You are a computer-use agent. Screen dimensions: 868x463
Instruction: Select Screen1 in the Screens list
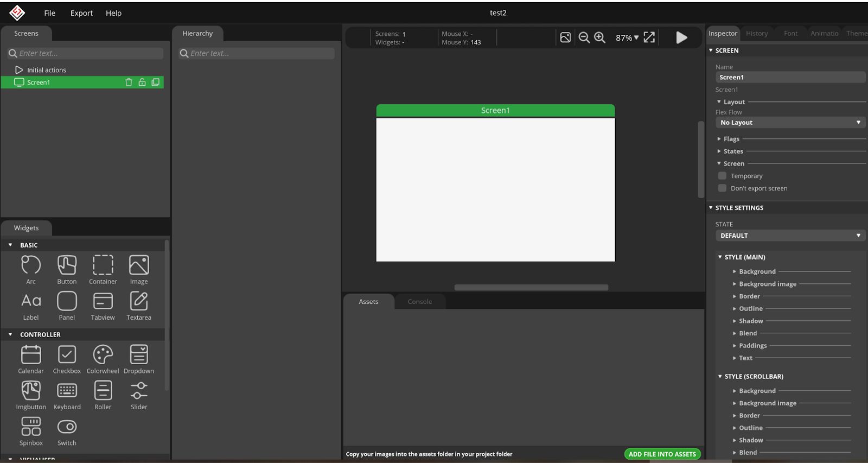tap(82, 83)
